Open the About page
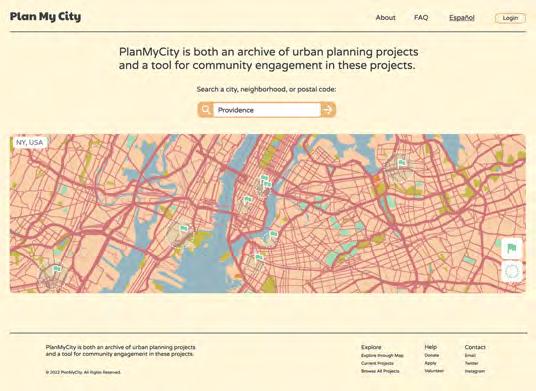 click(386, 18)
